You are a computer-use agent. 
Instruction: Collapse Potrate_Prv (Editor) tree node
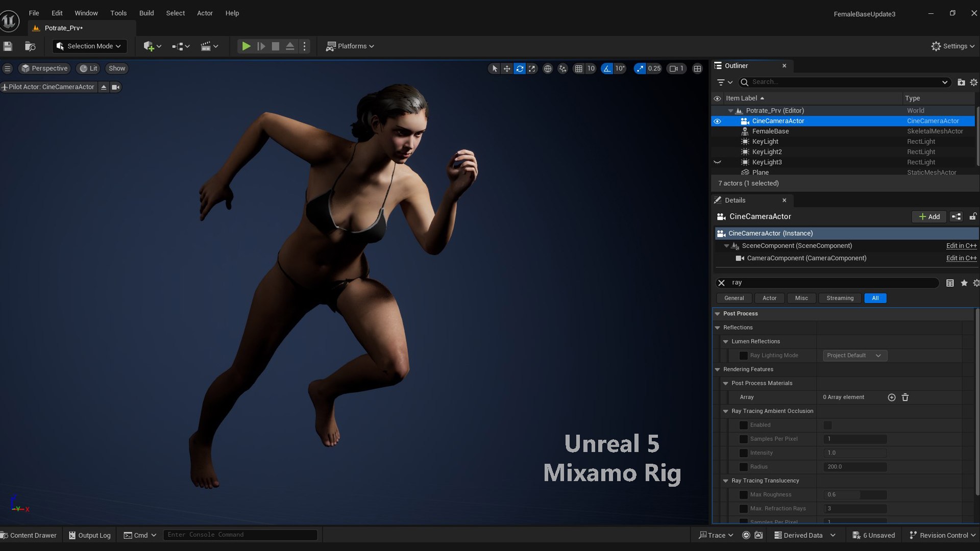coord(730,111)
